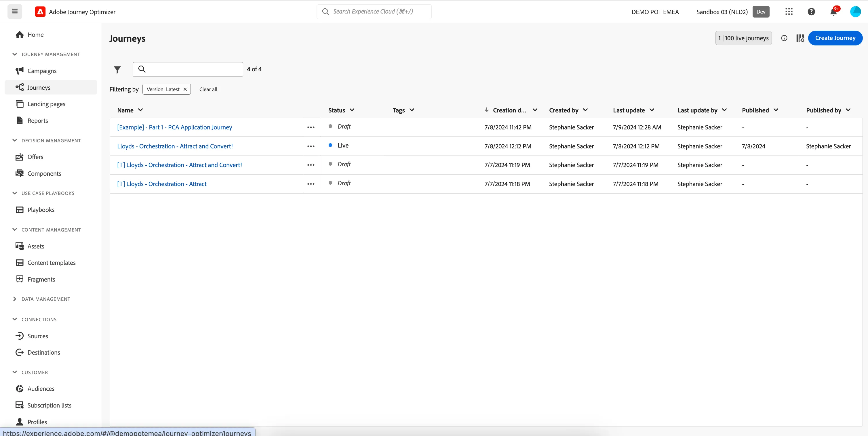Click the 1 | 100 live journeys indicator

(x=743, y=38)
